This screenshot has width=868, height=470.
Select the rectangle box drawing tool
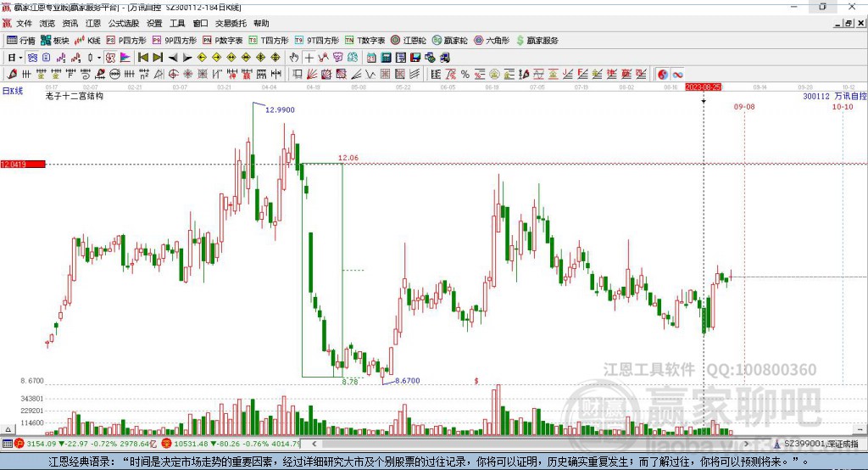298,75
